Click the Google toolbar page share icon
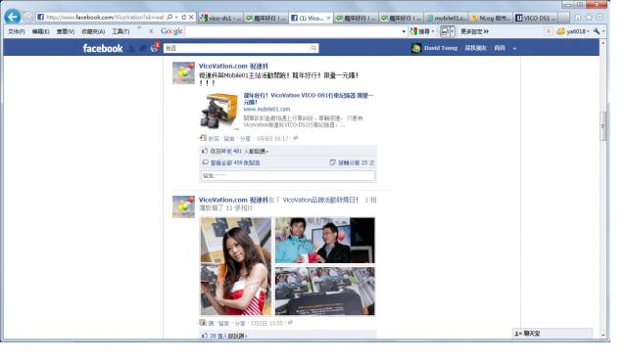Image resolution: width=627 pixels, height=364 pixels. [x=445, y=31]
